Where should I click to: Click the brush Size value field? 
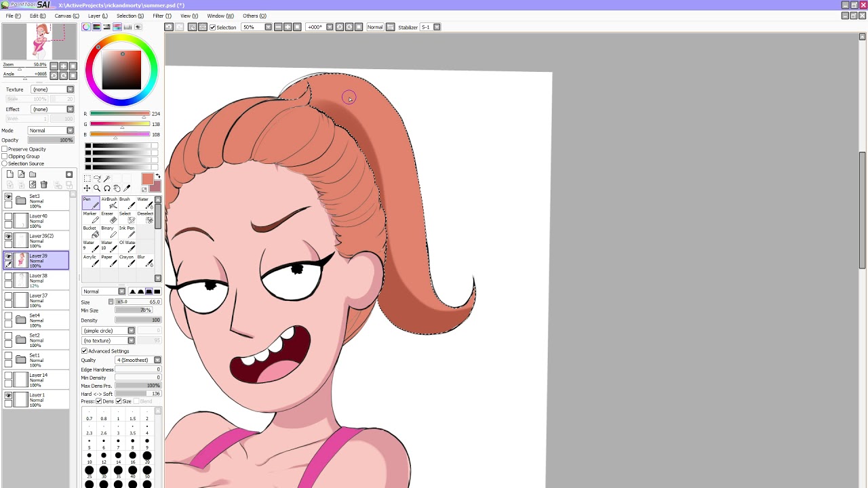pos(138,302)
